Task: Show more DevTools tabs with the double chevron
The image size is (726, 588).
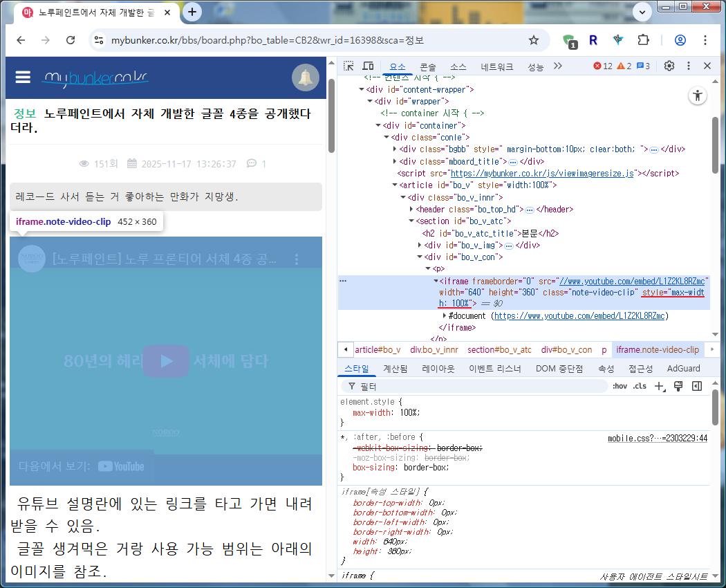Action: (x=558, y=66)
